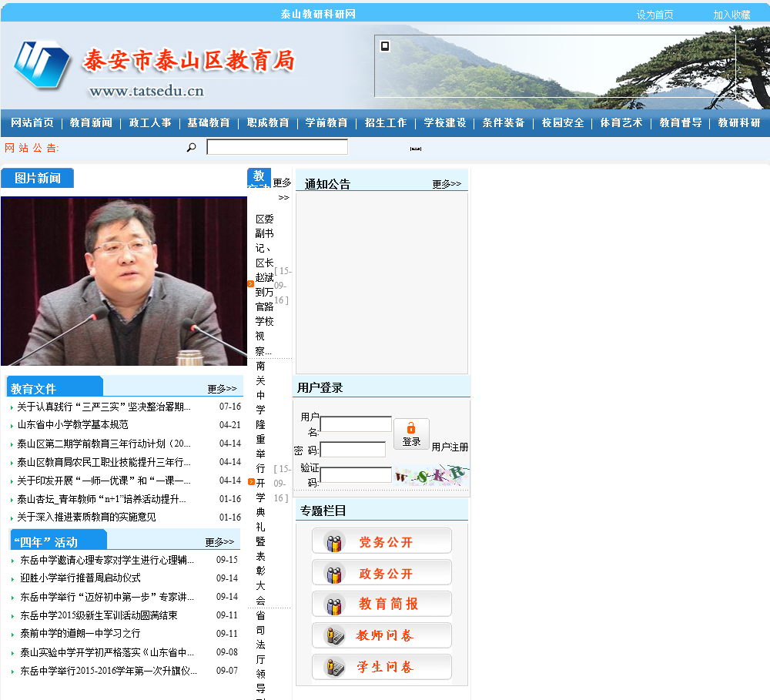The image size is (770, 700).
Task: Open 学校建设 menu item
Action: point(445,122)
